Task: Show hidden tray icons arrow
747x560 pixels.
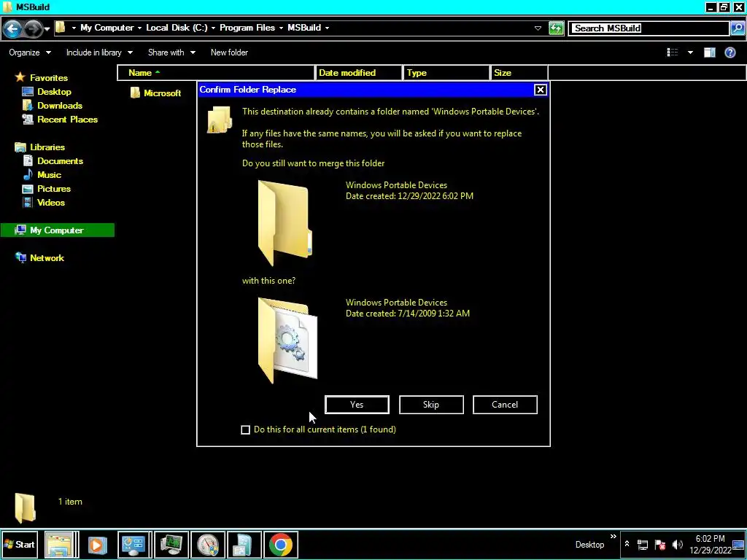Action: pos(627,544)
